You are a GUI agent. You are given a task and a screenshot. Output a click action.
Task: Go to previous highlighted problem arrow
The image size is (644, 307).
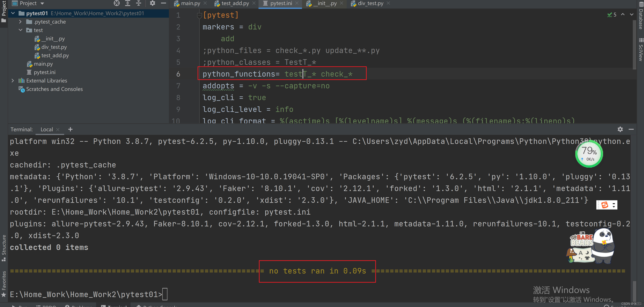pyautogui.click(x=623, y=14)
